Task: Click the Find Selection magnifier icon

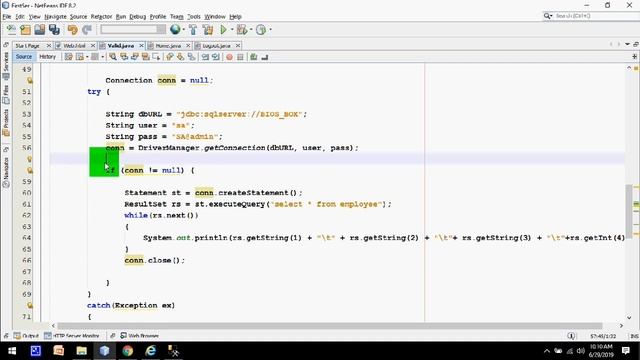Action: [x=113, y=57]
